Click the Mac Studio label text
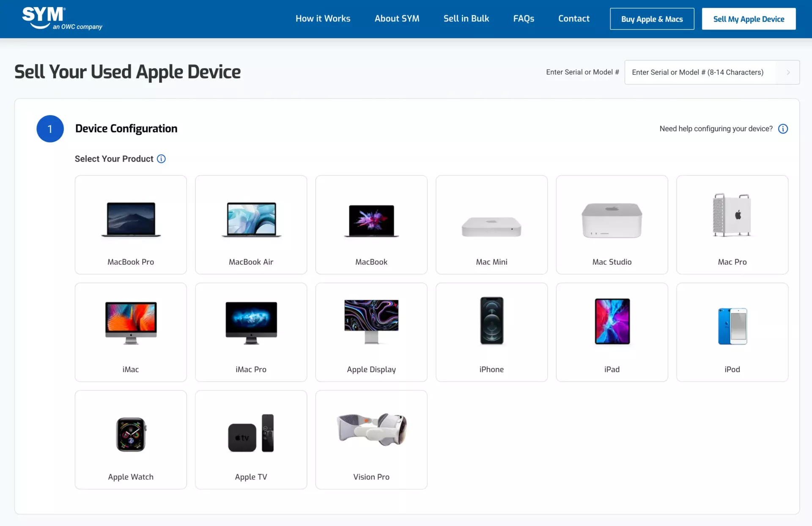 point(612,262)
